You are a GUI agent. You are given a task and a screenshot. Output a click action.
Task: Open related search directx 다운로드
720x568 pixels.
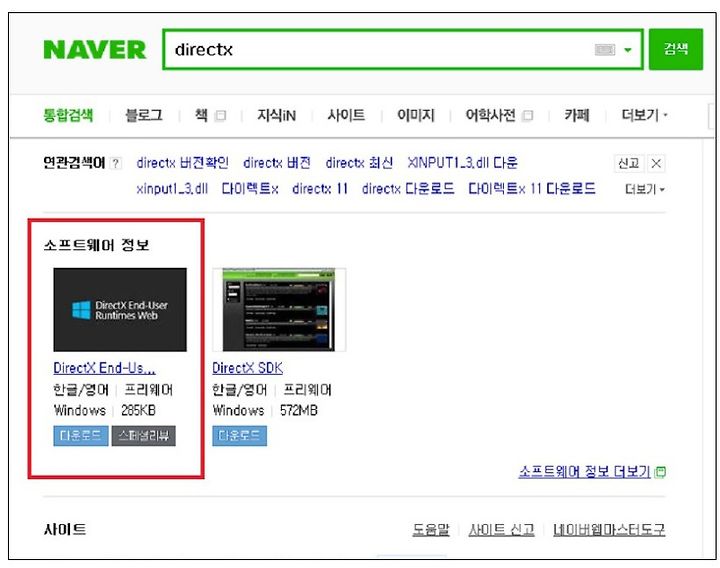pyautogui.click(x=408, y=189)
